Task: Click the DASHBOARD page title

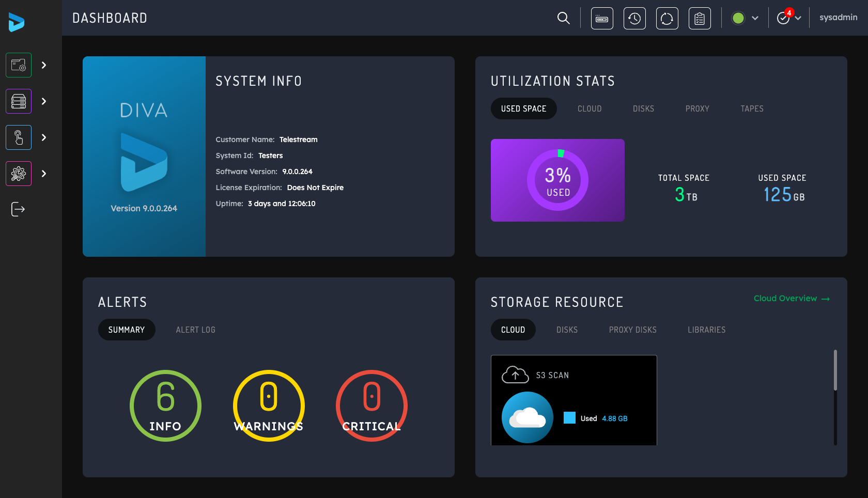Action: pyautogui.click(x=110, y=18)
